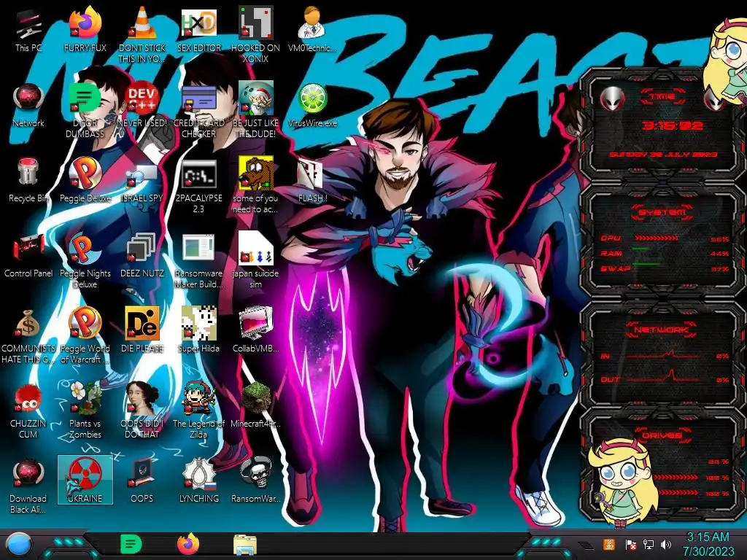The width and height of the screenshot is (747, 560).
Task: Open Control Panel from the desktop
Action: tap(28, 256)
